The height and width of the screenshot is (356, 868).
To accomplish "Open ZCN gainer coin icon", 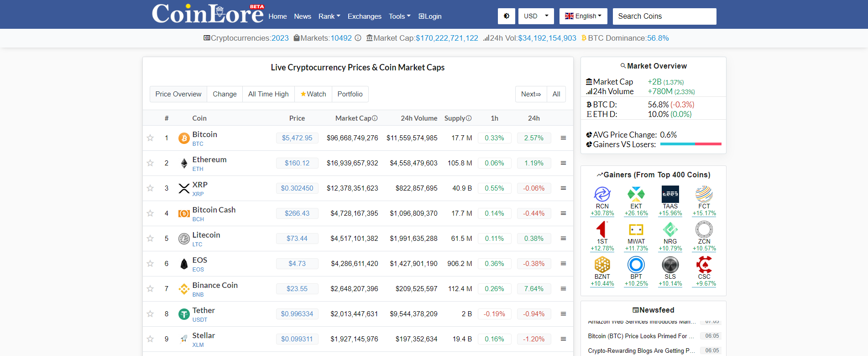I will pyautogui.click(x=704, y=229).
